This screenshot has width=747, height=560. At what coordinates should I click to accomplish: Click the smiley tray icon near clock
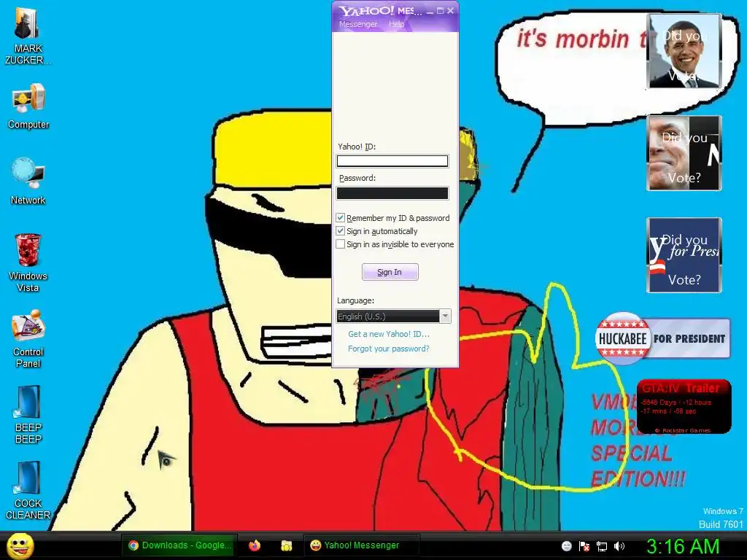(566, 546)
